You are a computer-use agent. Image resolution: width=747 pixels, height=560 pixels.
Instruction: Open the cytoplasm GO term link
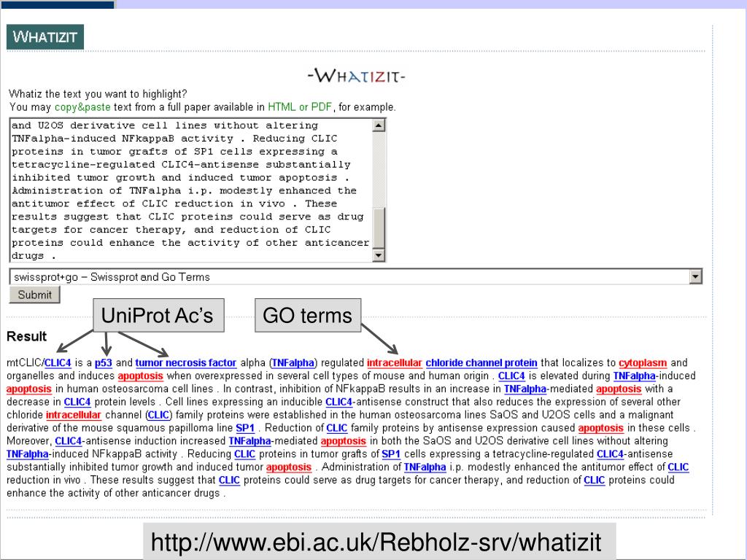pyautogui.click(x=643, y=363)
